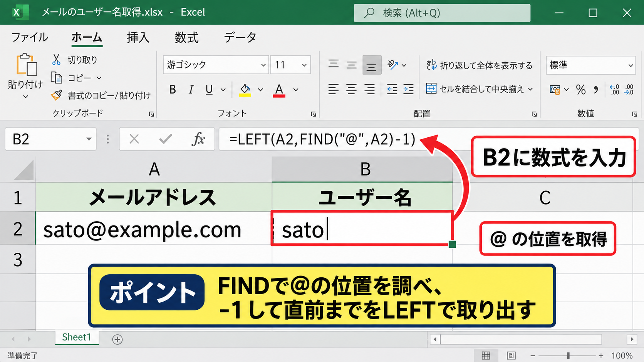Click the decrease indent icon

tap(392, 89)
